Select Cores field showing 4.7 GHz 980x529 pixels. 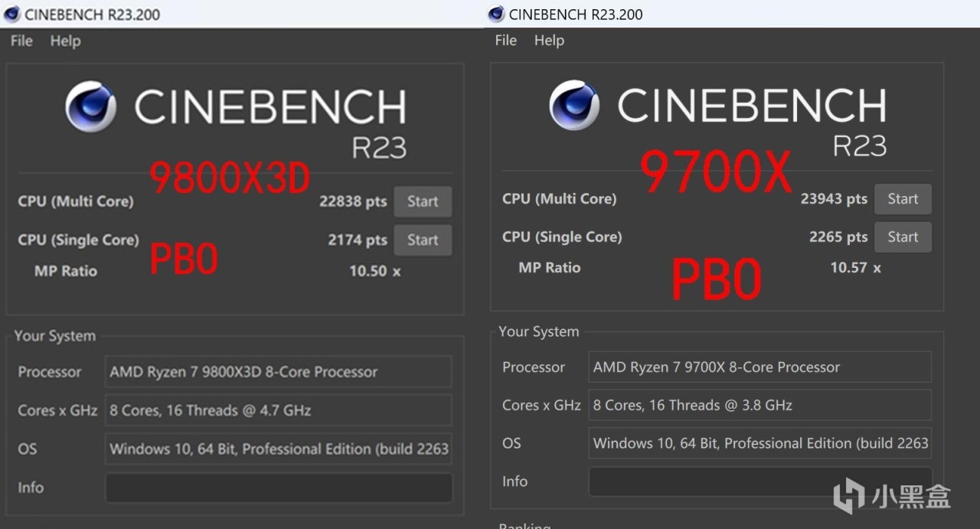[x=279, y=410]
